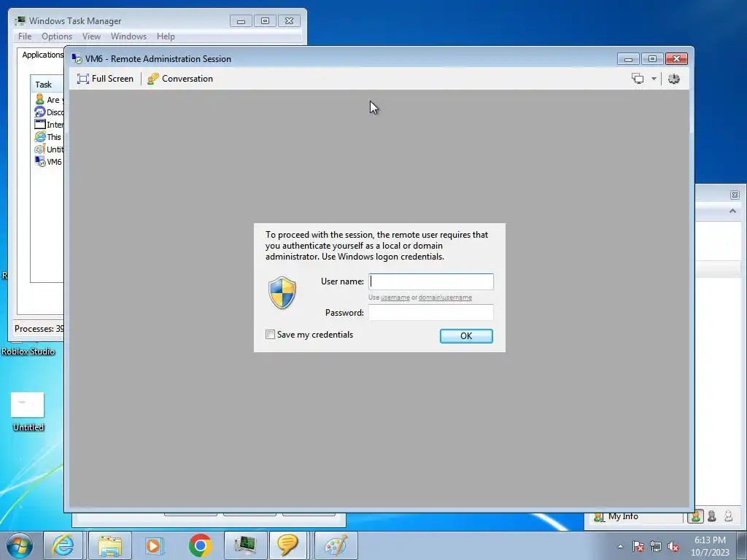Open File menu in Task Manager

click(25, 36)
